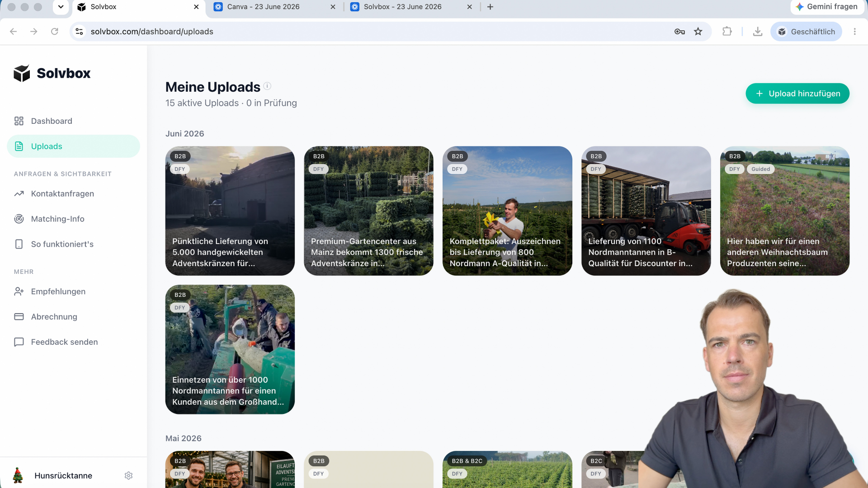This screenshot has width=868, height=488.
Task: Click the Gemini fragen button
Action: (x=827, y=7)
